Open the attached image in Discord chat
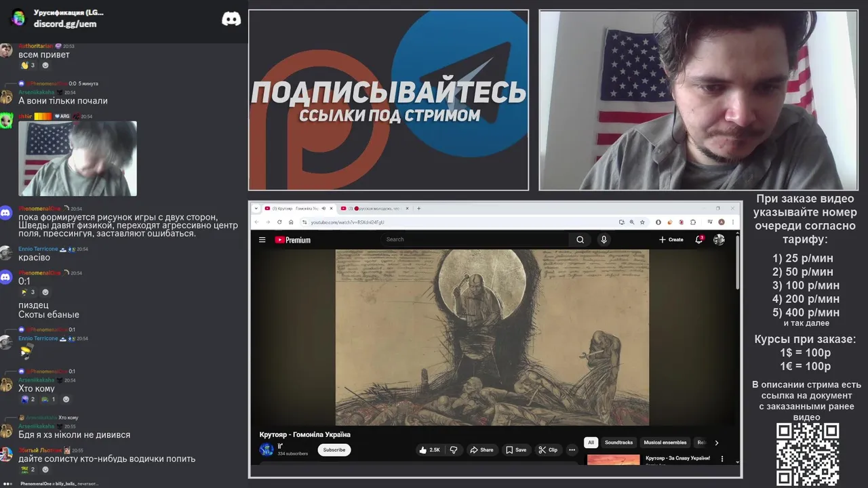This screenshot has width=868, height=488. coord(78,159)
